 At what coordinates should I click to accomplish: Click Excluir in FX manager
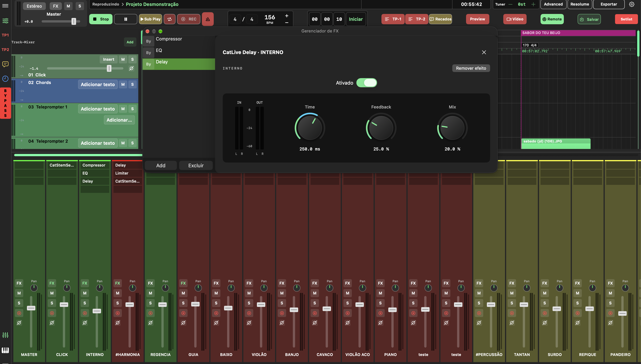point(196,165)
